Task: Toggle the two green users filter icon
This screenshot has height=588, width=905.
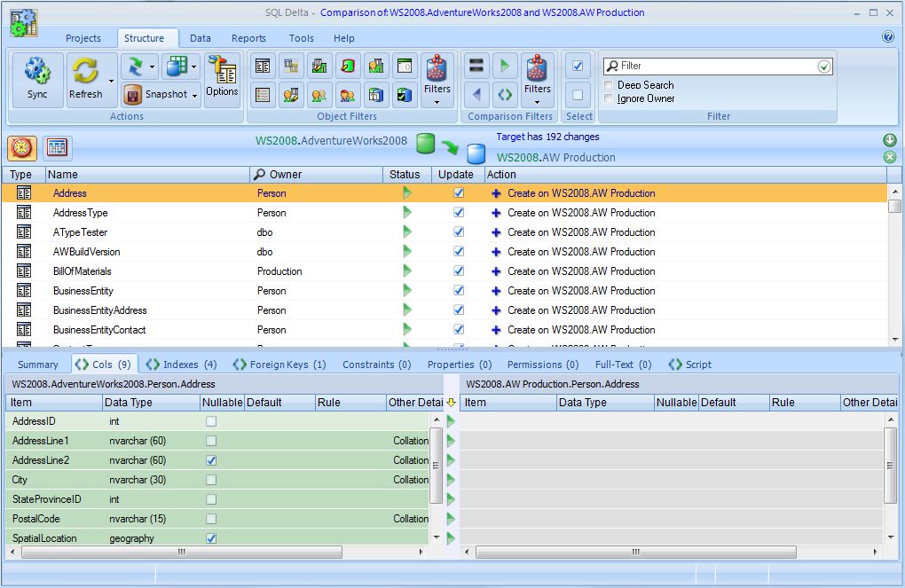Action: click(319, 95)
